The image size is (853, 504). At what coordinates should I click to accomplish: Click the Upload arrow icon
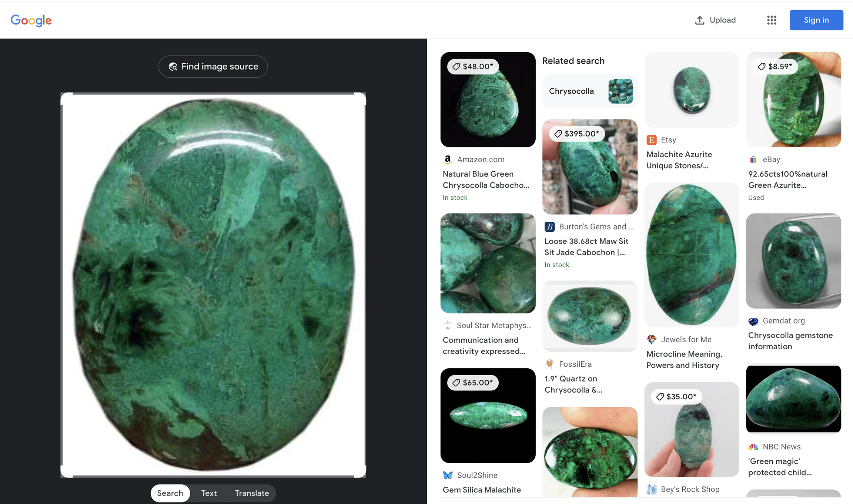pyautogui.click(x=699, y=20)
